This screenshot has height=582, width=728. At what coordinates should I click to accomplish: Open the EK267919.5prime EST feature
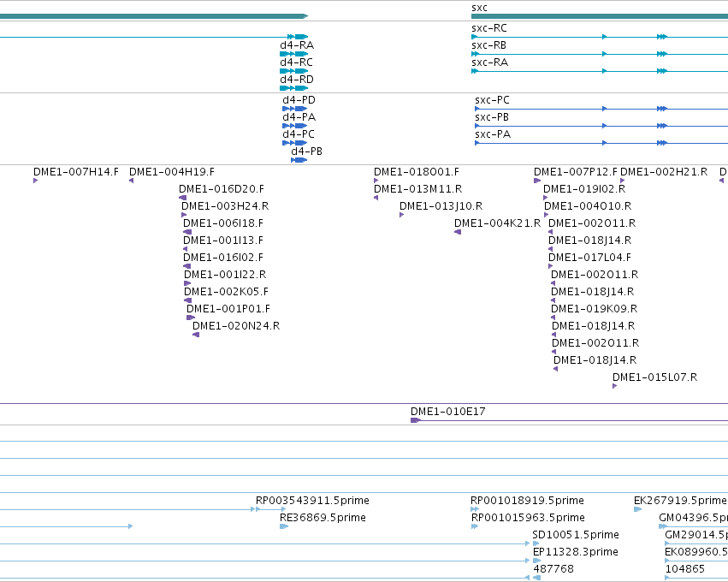pyautogui.click(x=638, y=509)
